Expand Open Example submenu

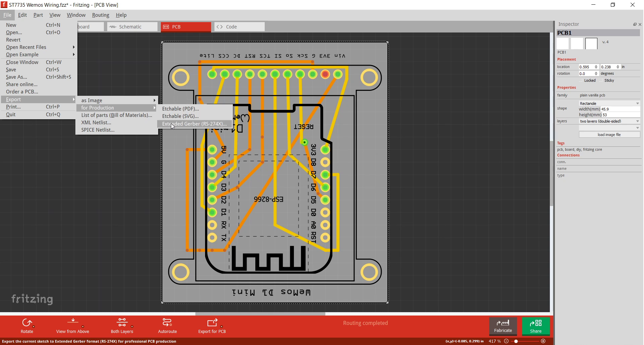pyautogui.click(x=39, y=55)
